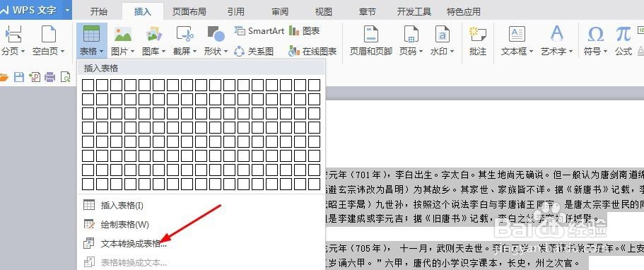Screen dimensions: 644x270
Task: Expand the 分页 dropdown arrow
Action: [23, 52]
